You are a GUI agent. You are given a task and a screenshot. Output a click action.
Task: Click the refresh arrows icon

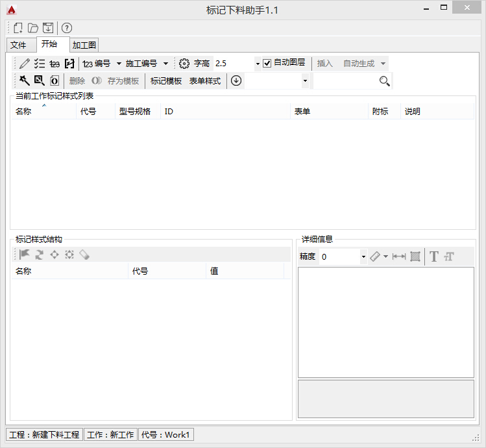click(x=40, y=255)
